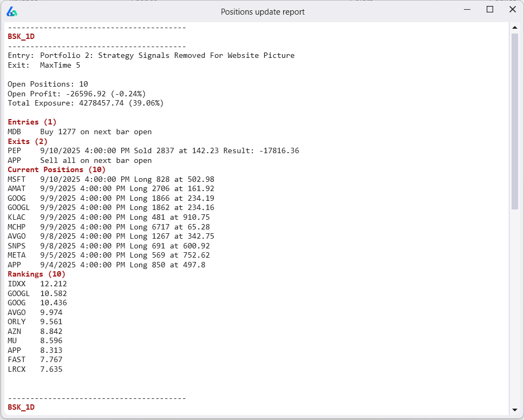Click the "Exits (2)" section header
Screen dimensions: 524x420
(28, 141)
